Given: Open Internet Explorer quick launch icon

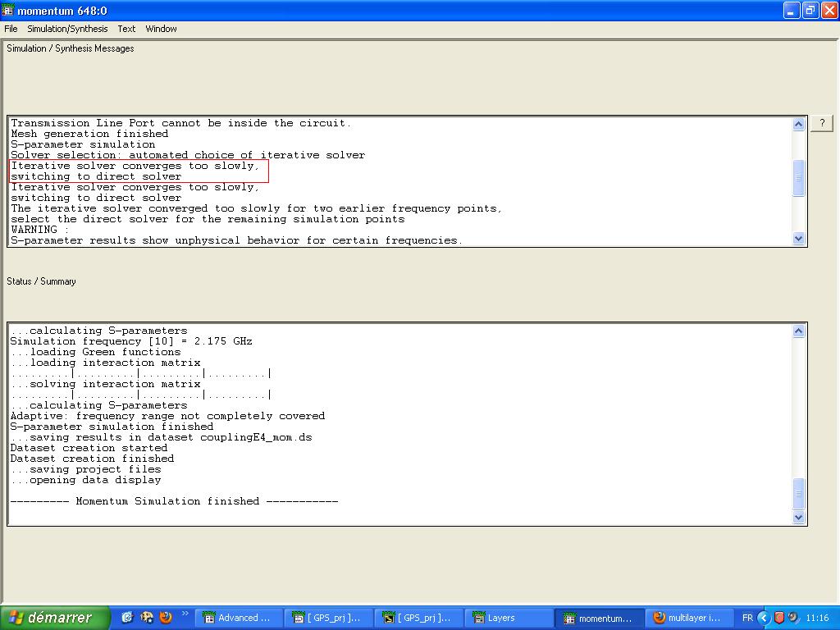Looking at the screenshot, I should (127, 618).
